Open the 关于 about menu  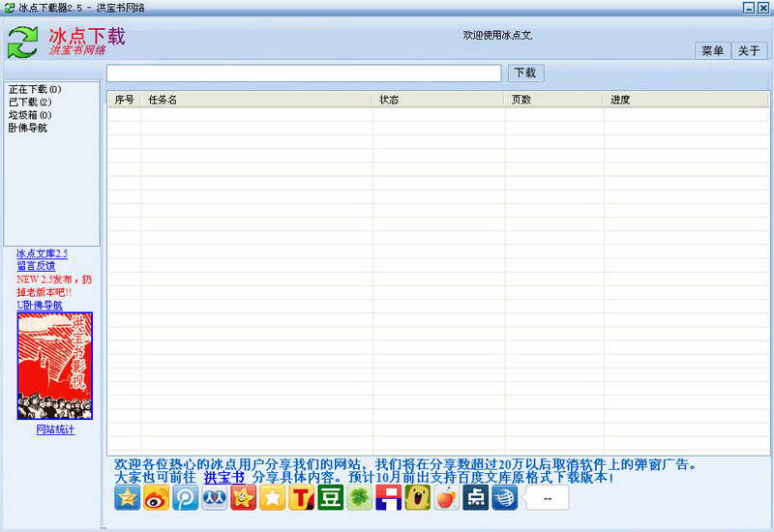pyautogui.click(x=750, y=51)
